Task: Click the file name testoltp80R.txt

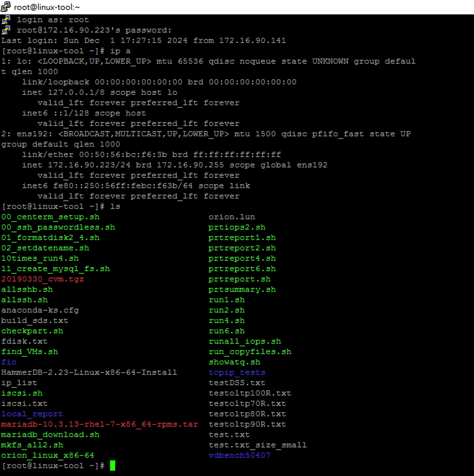Action: (x=247, y=414)
